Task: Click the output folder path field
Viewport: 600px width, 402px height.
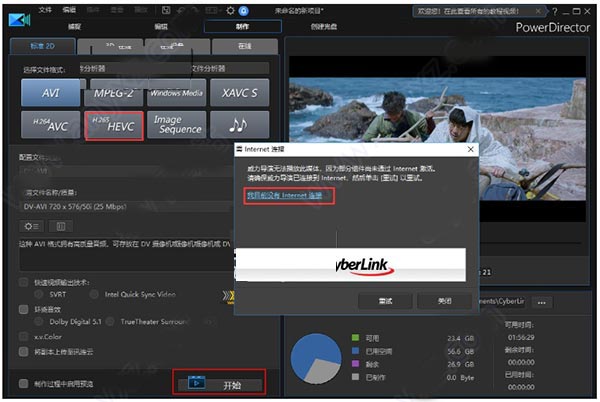Action: point(502,302)
